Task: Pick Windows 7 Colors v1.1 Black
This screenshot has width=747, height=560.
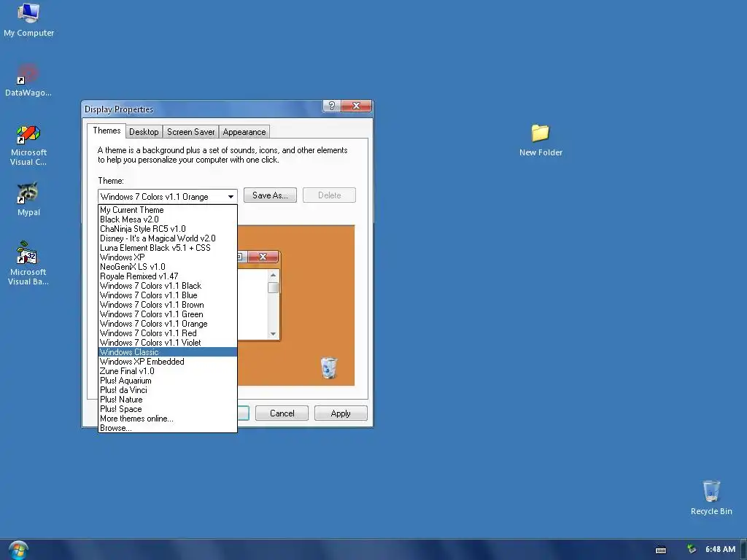Action: pyautogui.click(x=168, y=286)
